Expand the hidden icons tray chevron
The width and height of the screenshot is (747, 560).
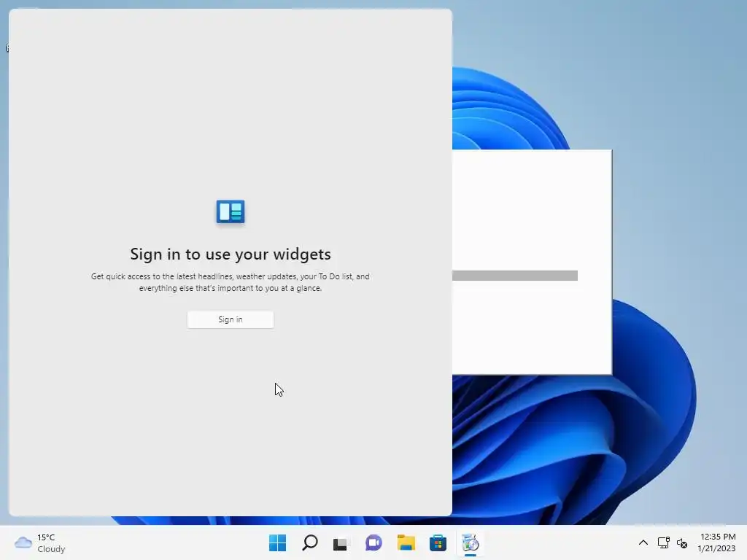point(643,542)
